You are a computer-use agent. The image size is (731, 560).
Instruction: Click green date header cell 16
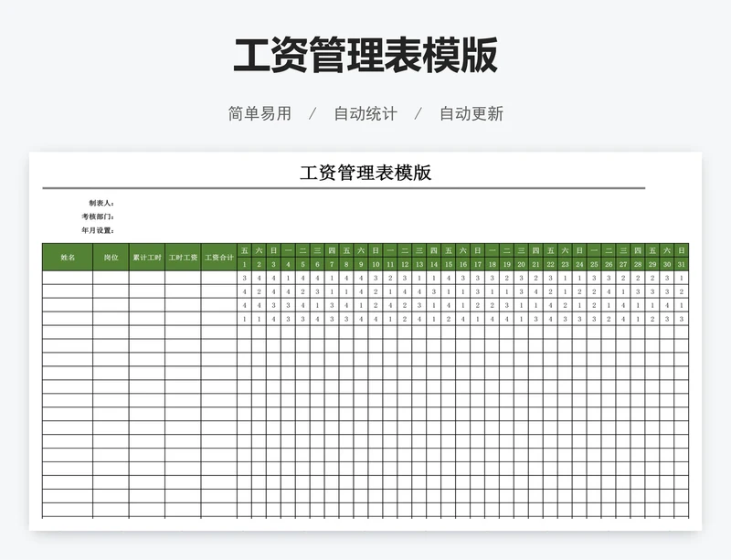(x=463, y=264)
